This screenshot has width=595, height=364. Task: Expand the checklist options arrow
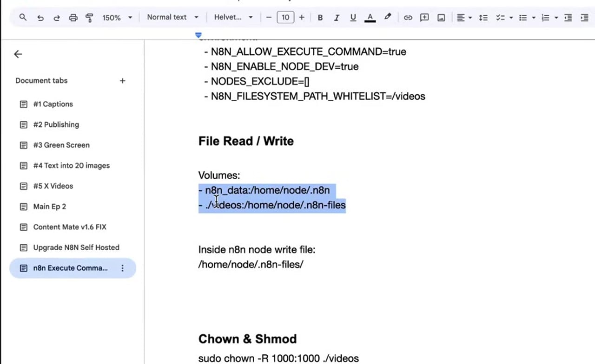coord(511,18)
